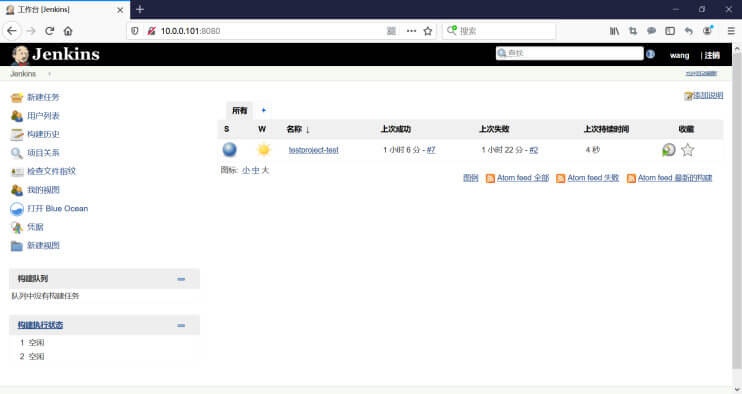
Task: Bookmark this page with star icon
Action: pos(428,31)
